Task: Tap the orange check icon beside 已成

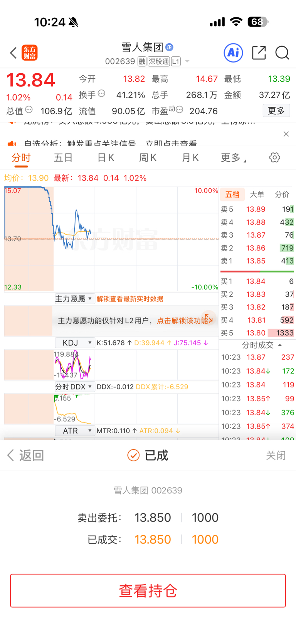Action: [x=133, y=455]
